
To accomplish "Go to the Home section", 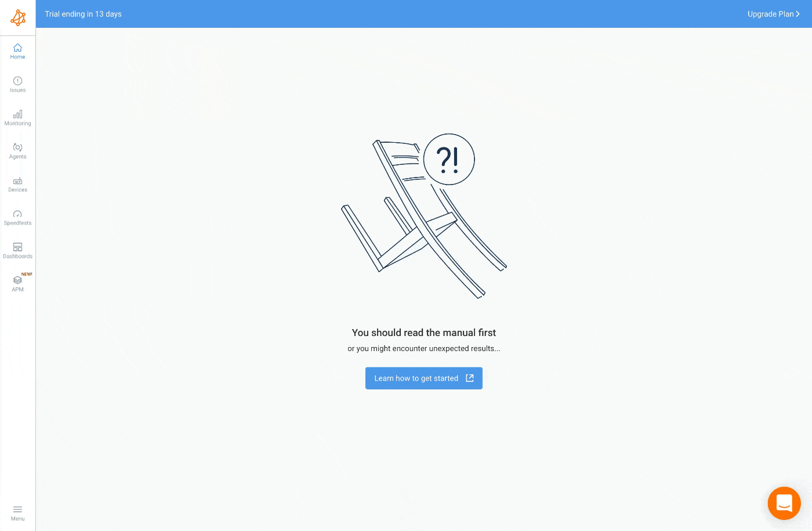I will [x=18, y=52].
